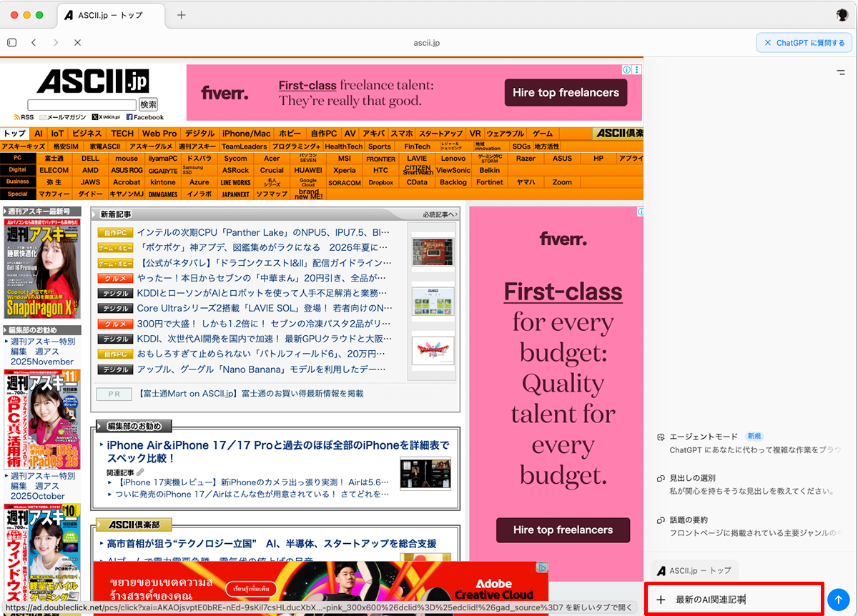The height and width of the screenshot is (616, 858).
Task: Click the sidebar toggle icon in the browser toolbar
Action: coord(11,43)
